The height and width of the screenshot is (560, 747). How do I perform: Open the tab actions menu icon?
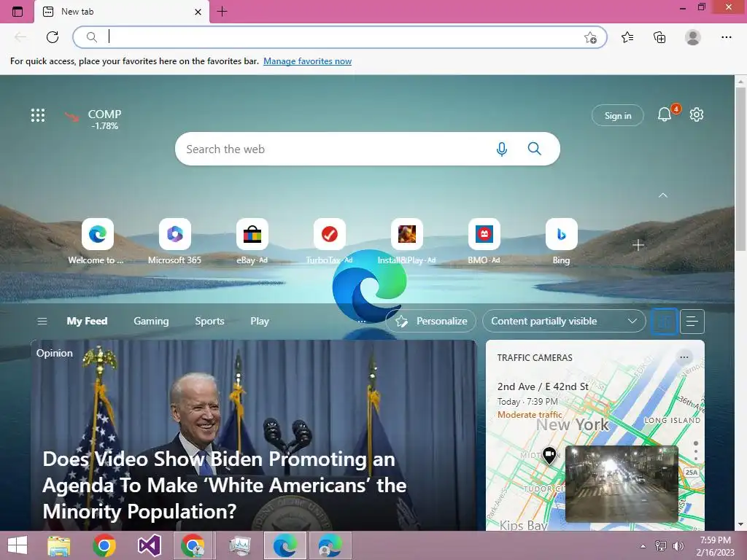pyautogui.click(x=18, y=12)
